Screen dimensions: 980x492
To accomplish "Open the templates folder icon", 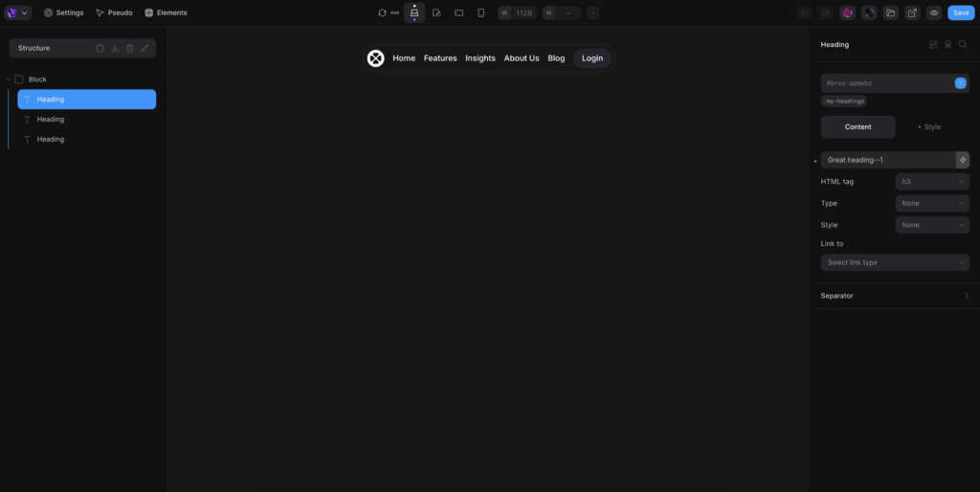I will tap(891, 12).
